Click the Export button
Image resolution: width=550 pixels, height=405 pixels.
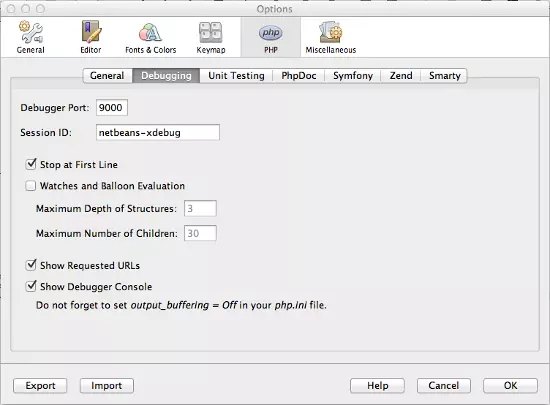tap(40, 386)
